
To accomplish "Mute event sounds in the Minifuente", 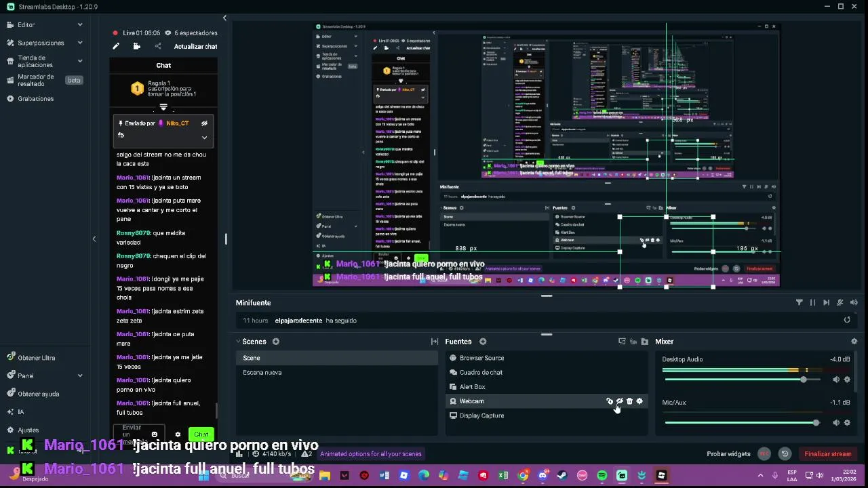I will point(840,303).
